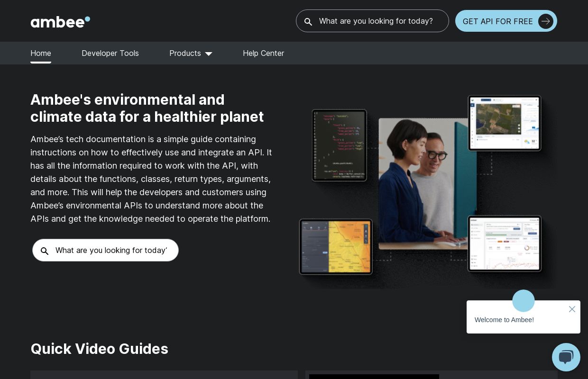Close the Welcome to Ambee popup
The image size is (588, 379).
click(572, 309)
